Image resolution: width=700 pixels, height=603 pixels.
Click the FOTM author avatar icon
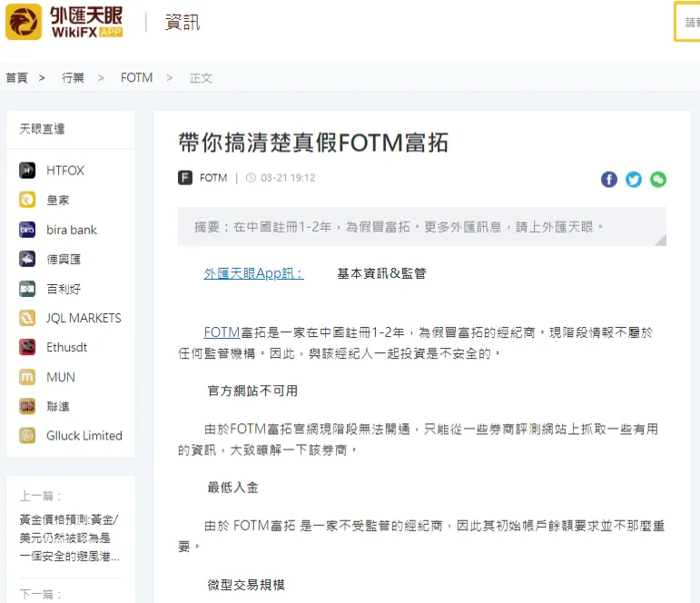tap(185, 178)
